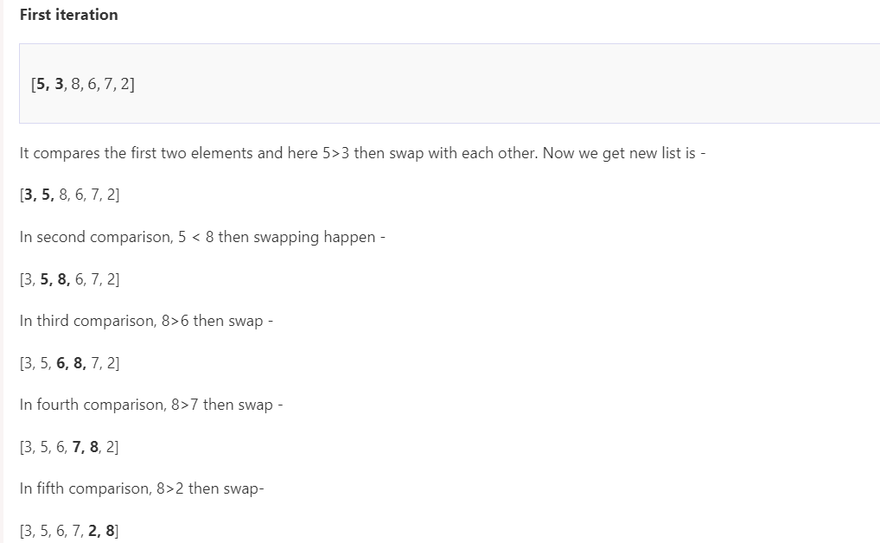Click inside the gray code block
This screenshot has height=543, width=880.
click(450, 84)
